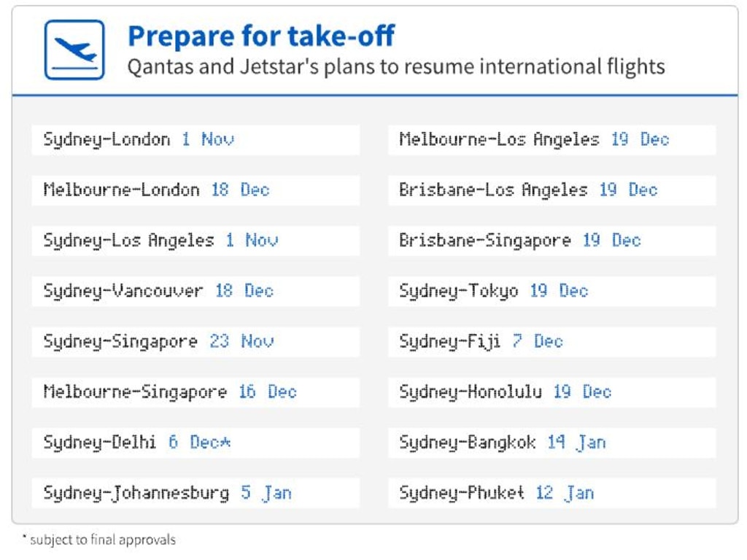Click the airplane take-off icon

[x=74, y=50]
